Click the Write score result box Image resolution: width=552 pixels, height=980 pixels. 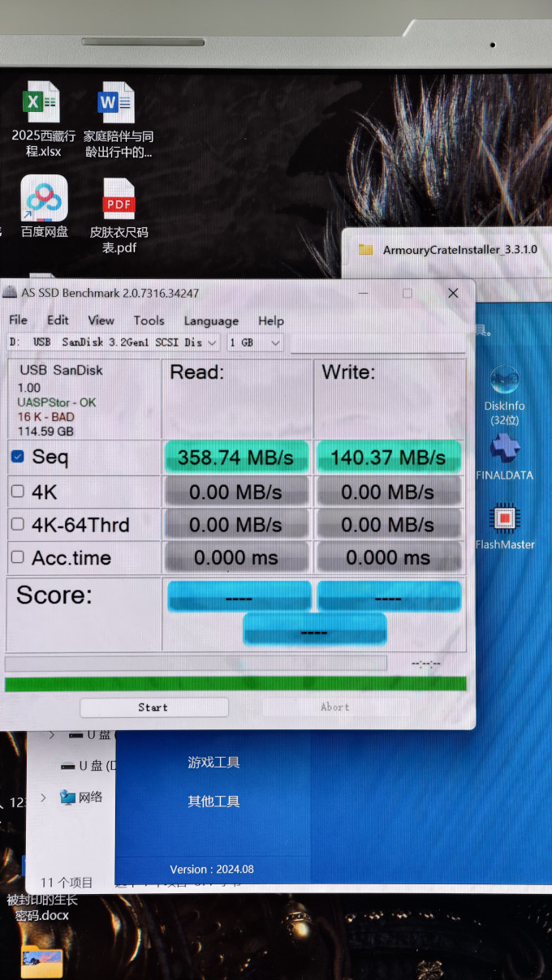click(389, 596)
